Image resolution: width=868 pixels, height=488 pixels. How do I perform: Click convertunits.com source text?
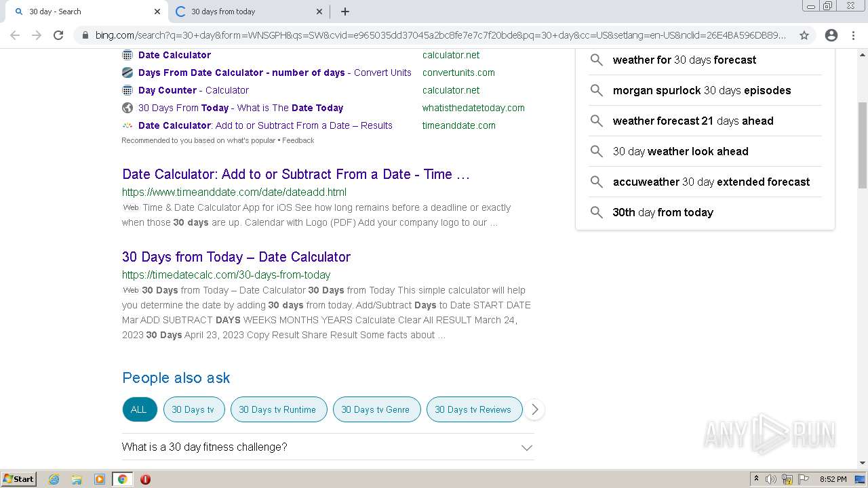(458, 73)
